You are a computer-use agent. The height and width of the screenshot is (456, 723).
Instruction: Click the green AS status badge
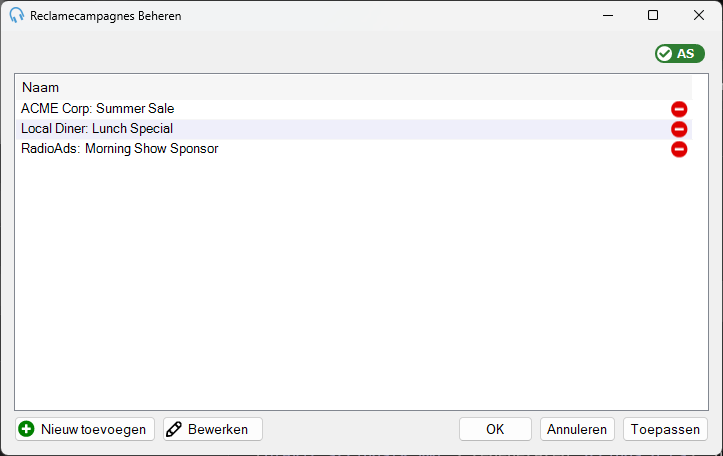[x=680, y=54]
